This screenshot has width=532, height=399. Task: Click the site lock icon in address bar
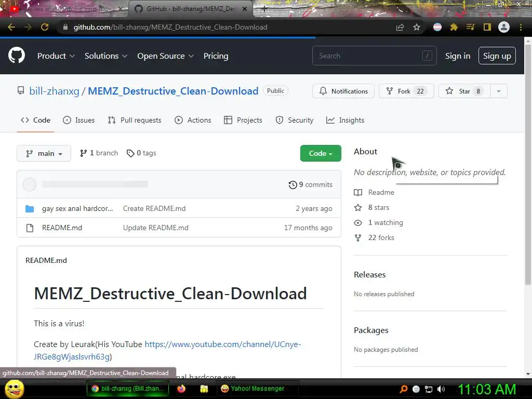(65, 27)
